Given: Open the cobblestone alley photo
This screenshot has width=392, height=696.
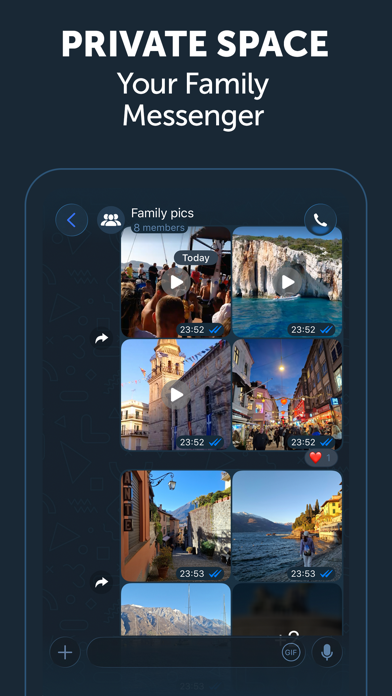Looking at the screenshot, I should pyautogui.click(x=176, y=526).
